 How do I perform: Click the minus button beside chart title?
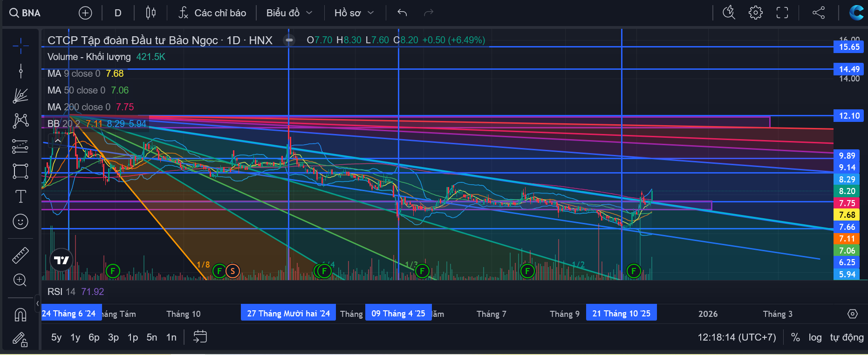(x=289, y=40)
